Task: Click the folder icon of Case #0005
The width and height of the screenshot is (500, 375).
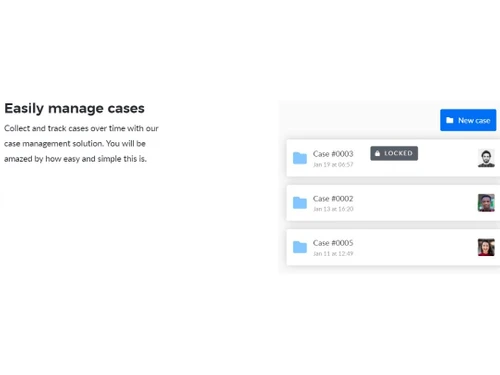Action: pyautogui.click(x=300, y=247)
